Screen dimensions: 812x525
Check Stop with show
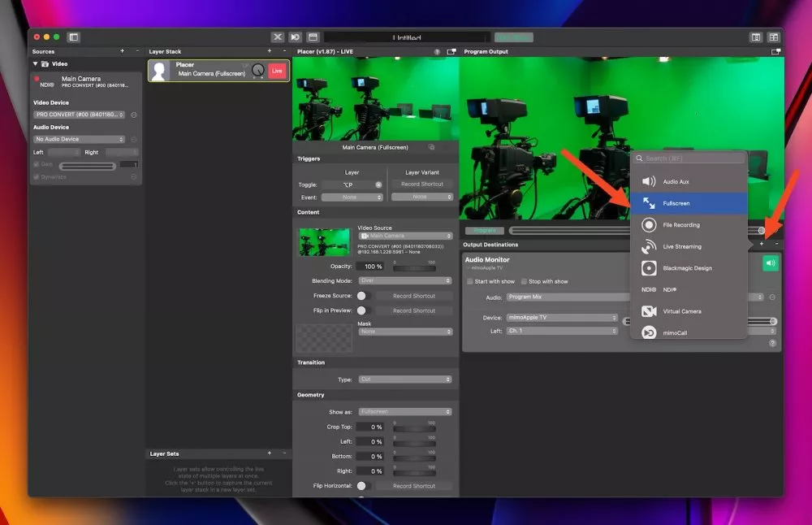(x=524, y=281)
